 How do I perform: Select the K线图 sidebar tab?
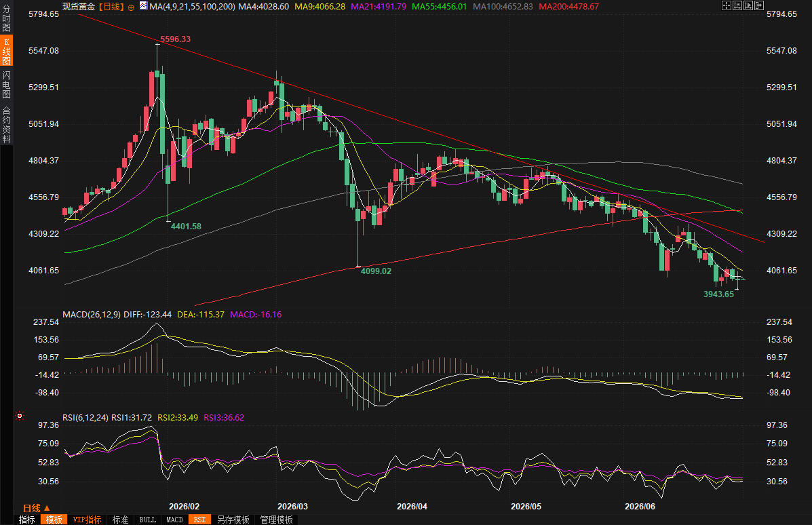6,52
